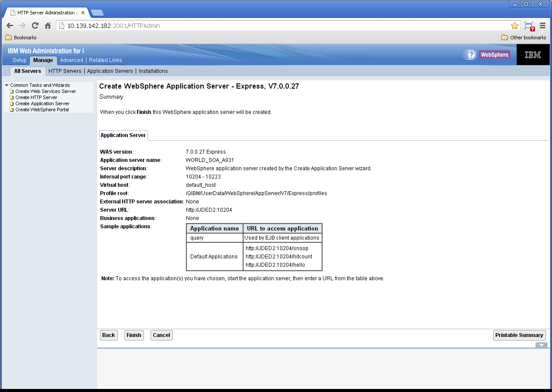This screenshot has width=552, height=392.
Task: Open the Printable Summary
Action: [x=519, y=335]
